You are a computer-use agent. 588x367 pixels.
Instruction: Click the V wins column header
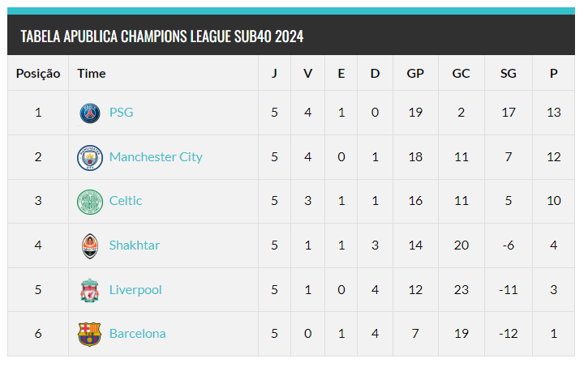tap(307, 74)
